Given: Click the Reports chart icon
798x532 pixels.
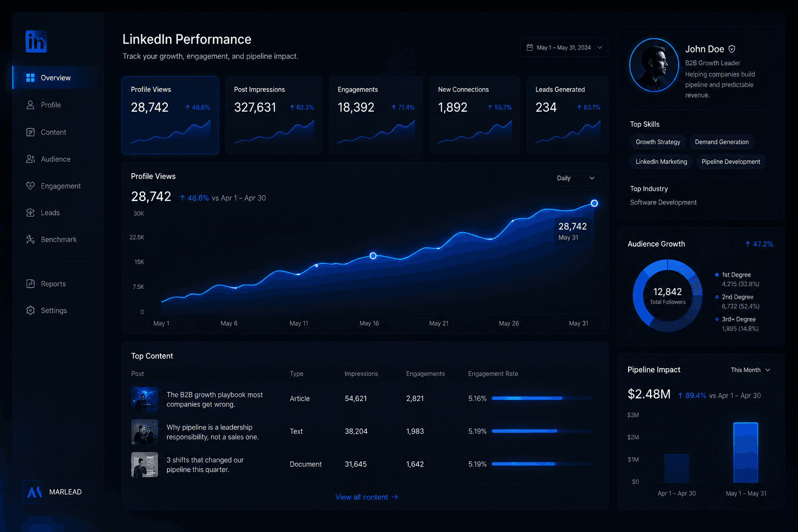Looking at the screenshot, I should tap(31, 284).
